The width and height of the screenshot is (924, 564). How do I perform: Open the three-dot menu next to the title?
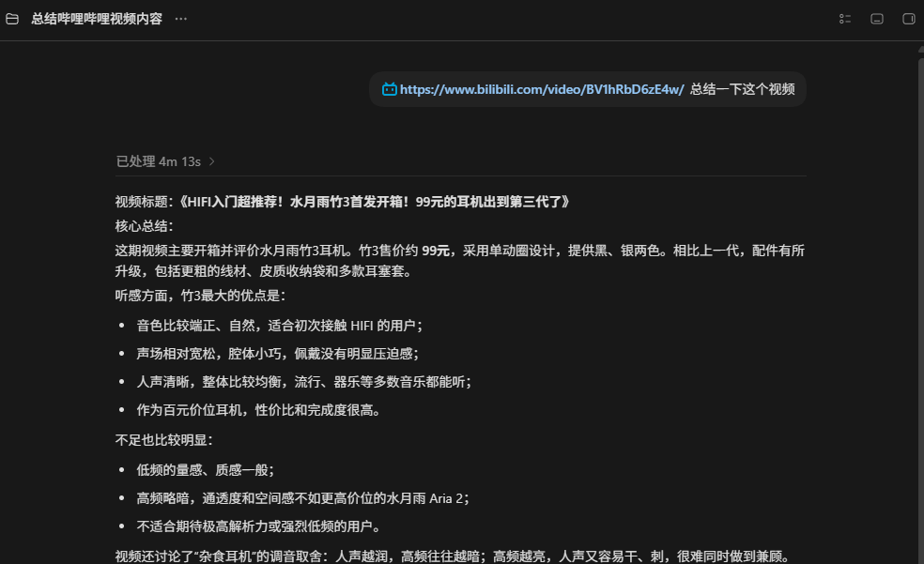[x=181, y=19]
